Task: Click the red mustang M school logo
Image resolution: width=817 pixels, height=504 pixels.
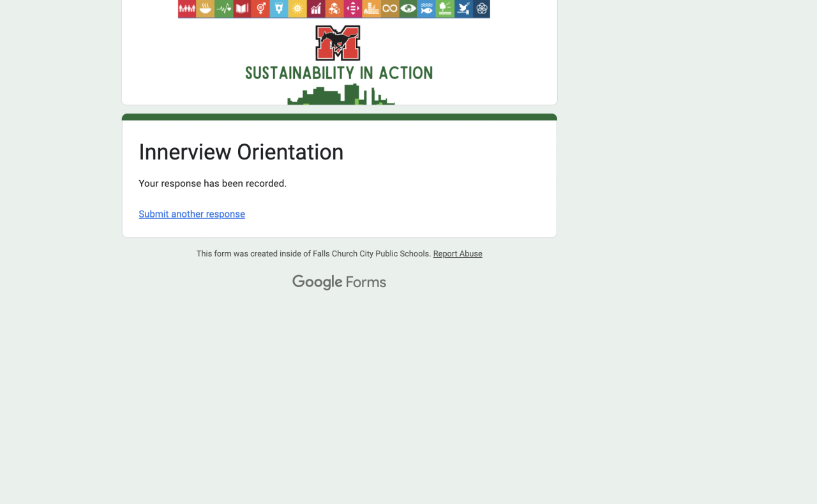Action: coord(338,43)
